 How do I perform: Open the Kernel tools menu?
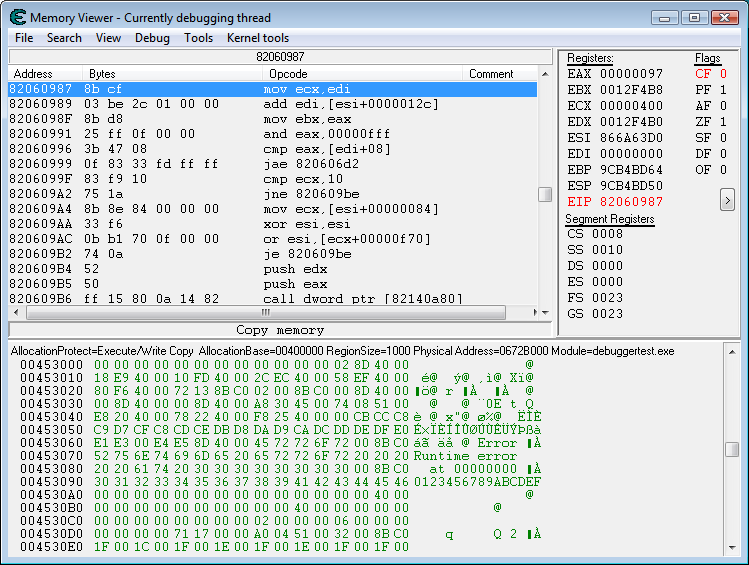(x=258, y=38)
